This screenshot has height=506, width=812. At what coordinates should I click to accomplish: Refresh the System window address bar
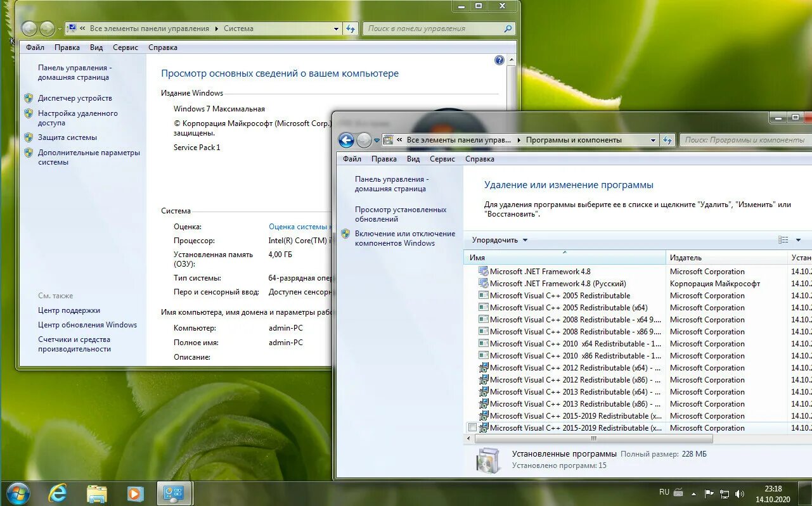pyautogui.click(x=351, y=28)
